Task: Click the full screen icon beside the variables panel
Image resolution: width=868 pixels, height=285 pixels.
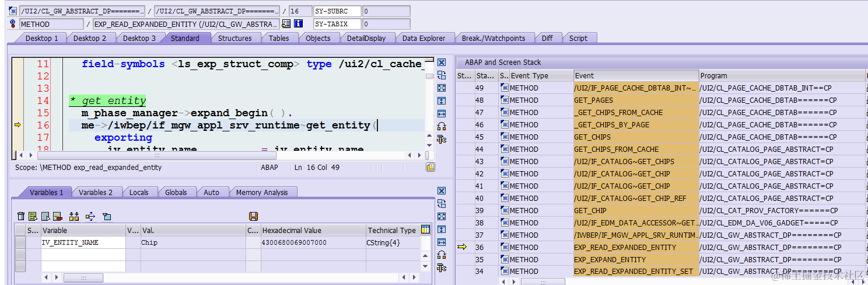Action: 442,217
